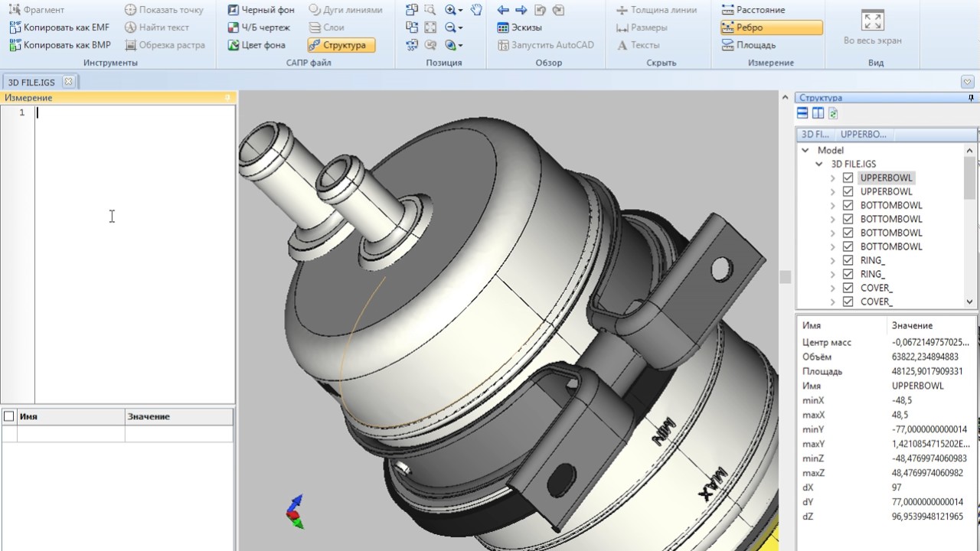Click the blue back arrow
Viewport: 980px width, 551px height.
(x=503, y=10)
